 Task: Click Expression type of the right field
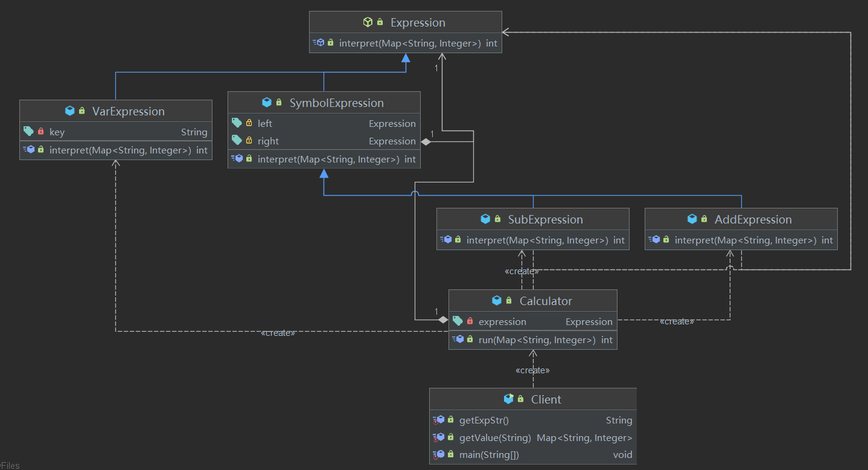click(x=392, y=141)
